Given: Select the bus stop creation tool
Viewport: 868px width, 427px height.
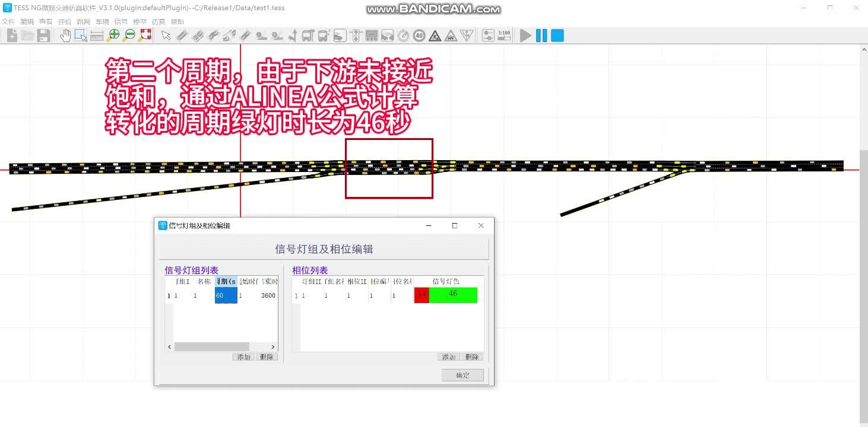Looking at the screenshot, I should (x=308, y=35).
